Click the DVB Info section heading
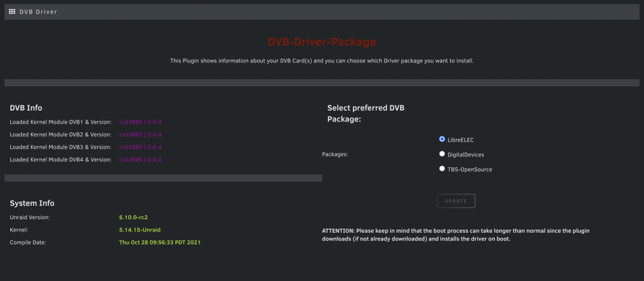Viewport: 644px width, 281px height. 26,108
